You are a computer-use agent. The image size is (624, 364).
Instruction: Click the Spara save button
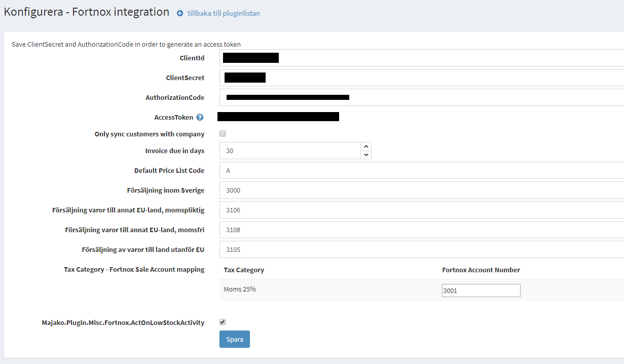tap(235, 339)
